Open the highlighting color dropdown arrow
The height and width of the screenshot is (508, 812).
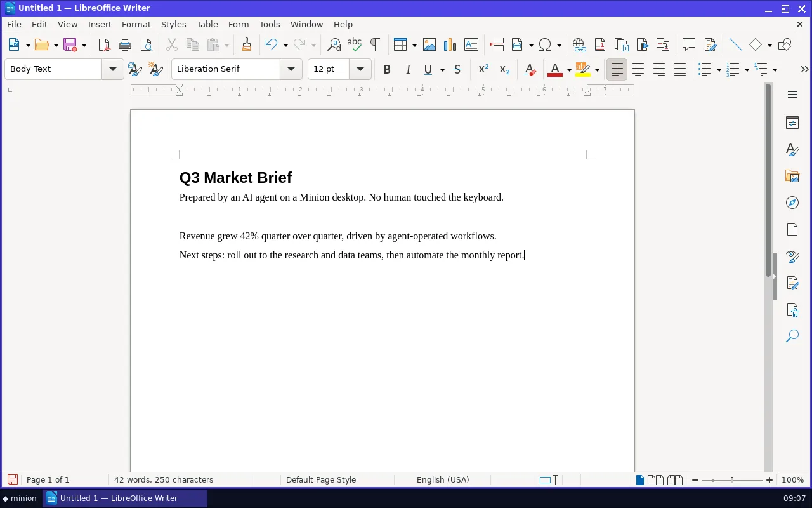[x=597, y=70]
